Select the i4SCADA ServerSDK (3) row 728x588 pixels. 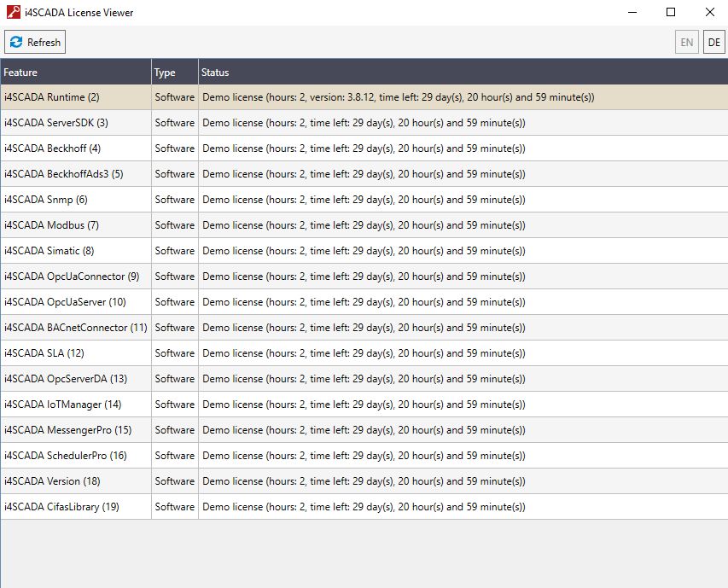coord(364,123)
